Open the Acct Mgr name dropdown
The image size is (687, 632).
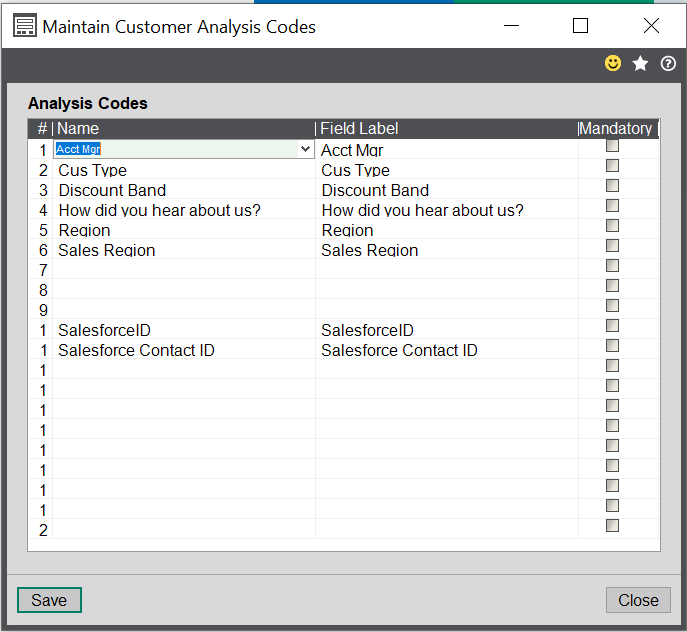tap(305, 149)
